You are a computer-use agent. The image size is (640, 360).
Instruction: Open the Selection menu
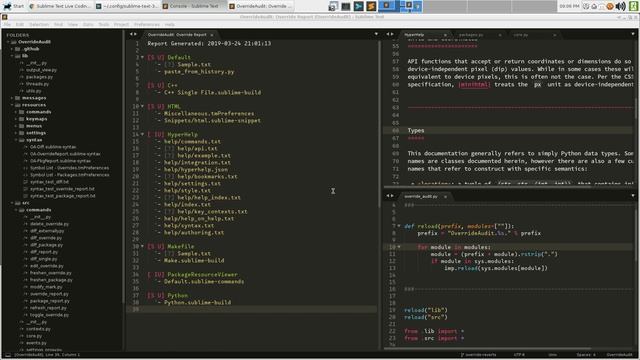point(39,24)
